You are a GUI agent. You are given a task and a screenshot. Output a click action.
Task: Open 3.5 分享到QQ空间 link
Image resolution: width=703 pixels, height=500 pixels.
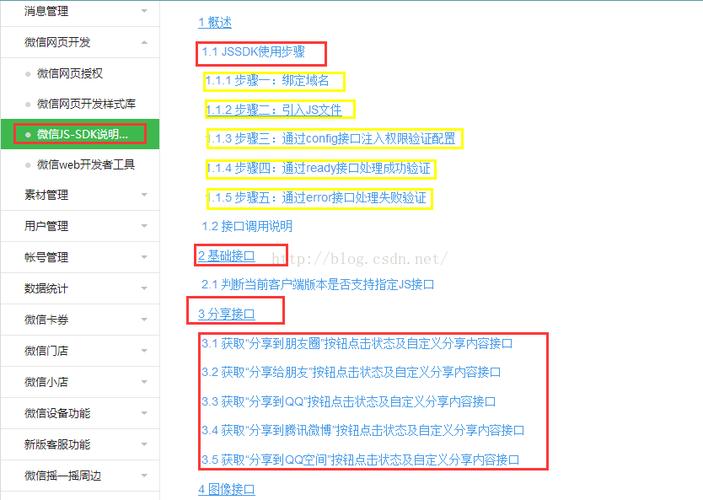tap(360, 460)
